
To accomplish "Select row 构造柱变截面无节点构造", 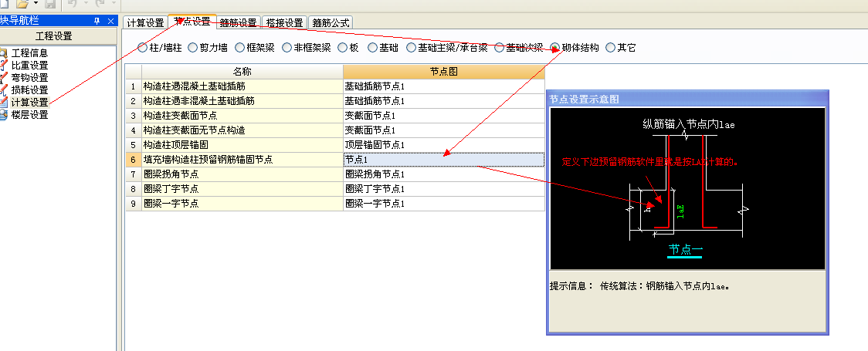I will tap(242, 130).
